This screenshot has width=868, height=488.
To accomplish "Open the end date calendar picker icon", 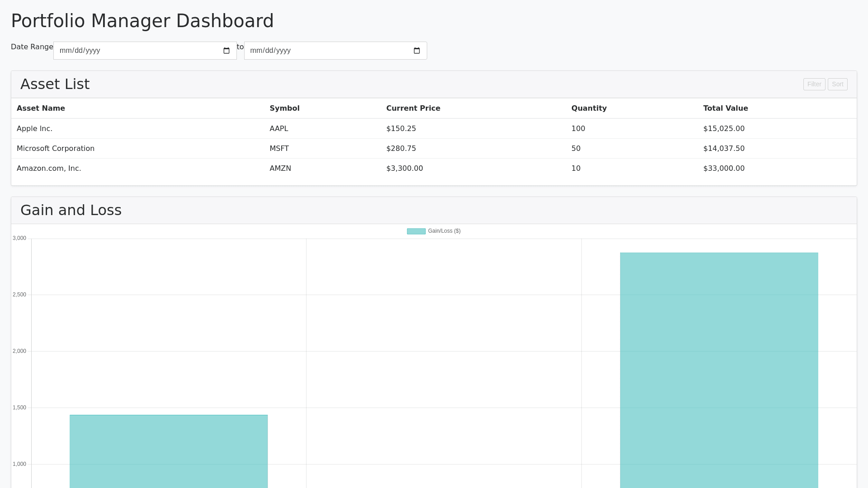I will [417, 51].
